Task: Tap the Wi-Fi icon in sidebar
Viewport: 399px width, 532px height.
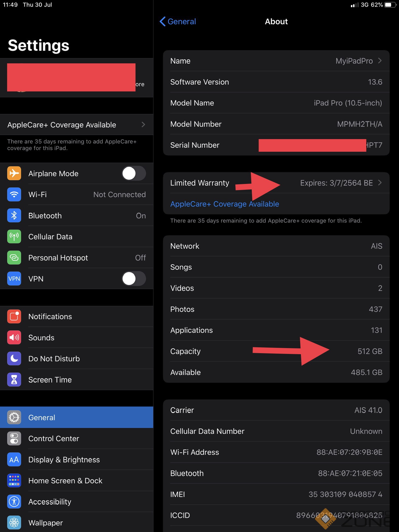Action: pyautogui.click(x=14, y=195)
